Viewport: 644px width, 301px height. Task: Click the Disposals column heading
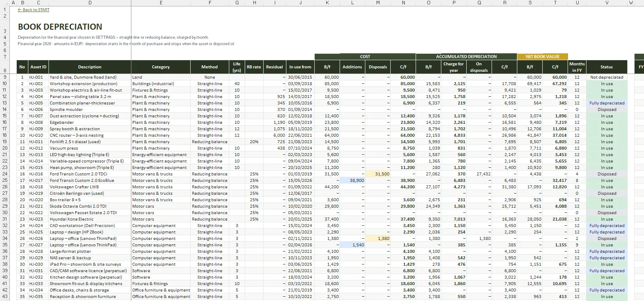pos(378,67)
